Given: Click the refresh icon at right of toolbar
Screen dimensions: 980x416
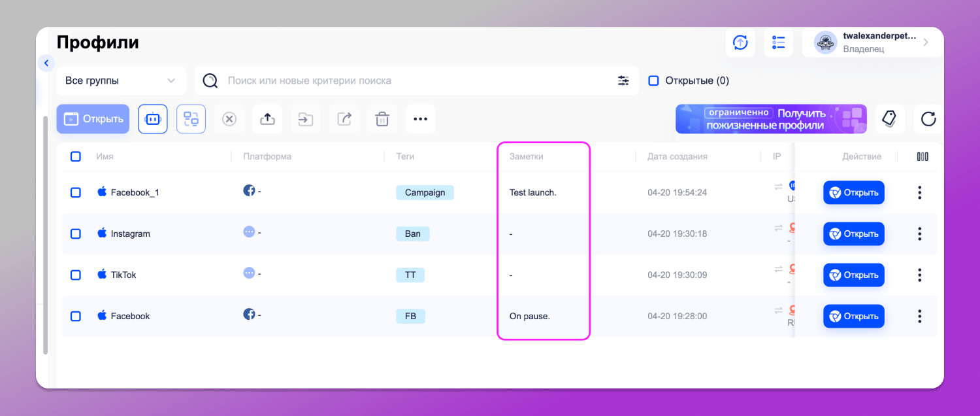Looking at the screenshot, I should pos(928,119).
